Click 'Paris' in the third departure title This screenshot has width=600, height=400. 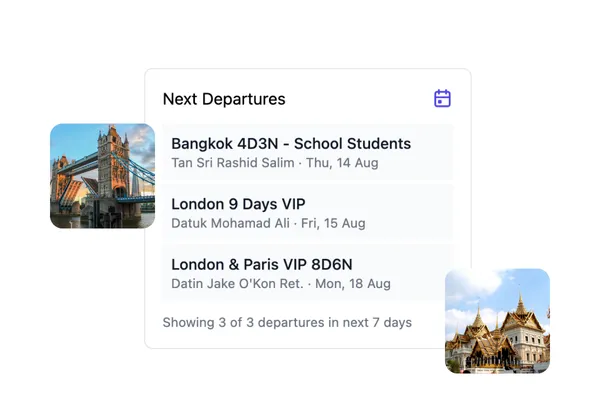(x=255, y=264)
